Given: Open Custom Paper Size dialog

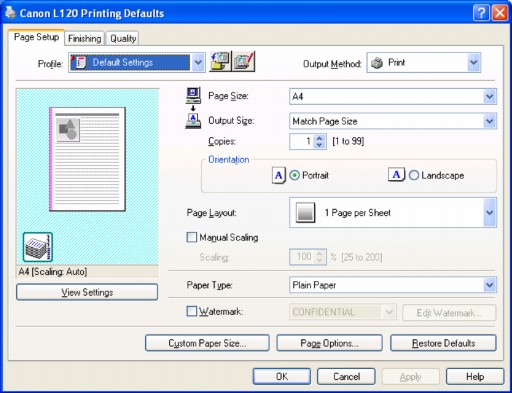Looking at the screenshot, I should [x=207, y=343].
